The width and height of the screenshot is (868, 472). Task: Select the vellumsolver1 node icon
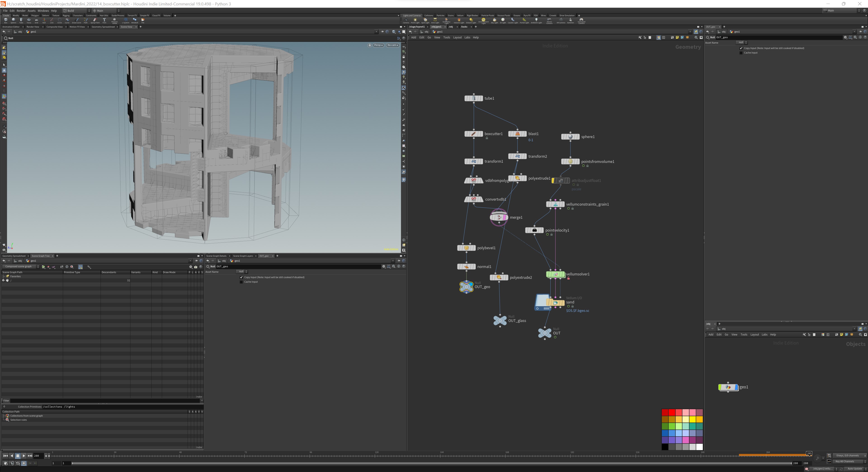tap(555, 274)
